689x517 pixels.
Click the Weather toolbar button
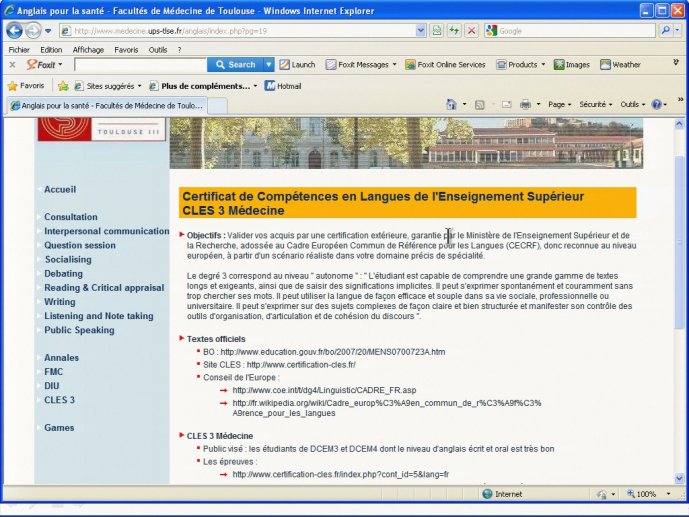pos(620,65)
